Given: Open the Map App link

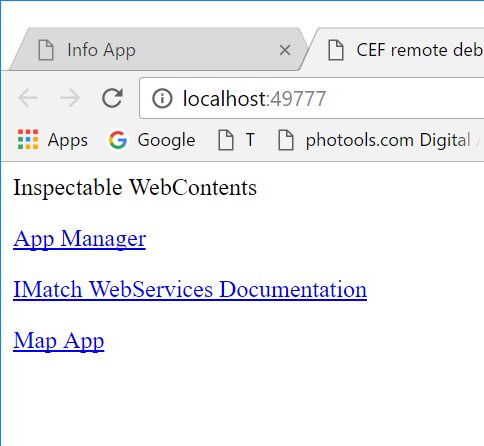Looking at the screenshot, I should coord(59,341).
